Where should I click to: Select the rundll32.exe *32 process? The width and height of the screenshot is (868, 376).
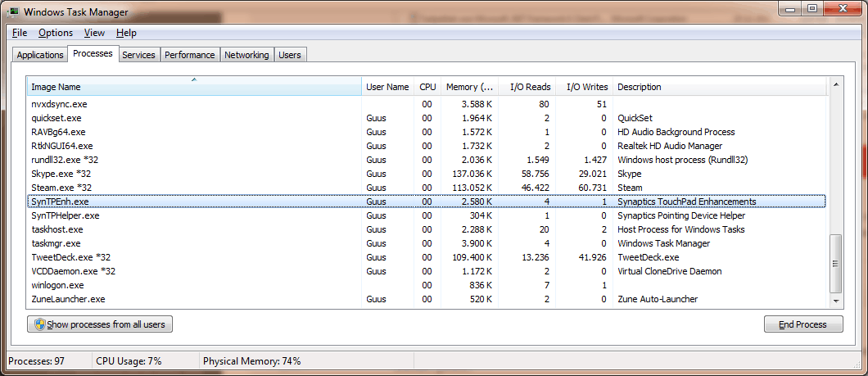pos(427,160)
